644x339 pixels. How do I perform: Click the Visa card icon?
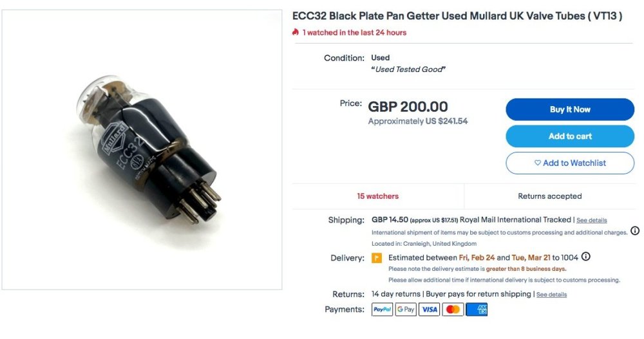coord(430,309)
